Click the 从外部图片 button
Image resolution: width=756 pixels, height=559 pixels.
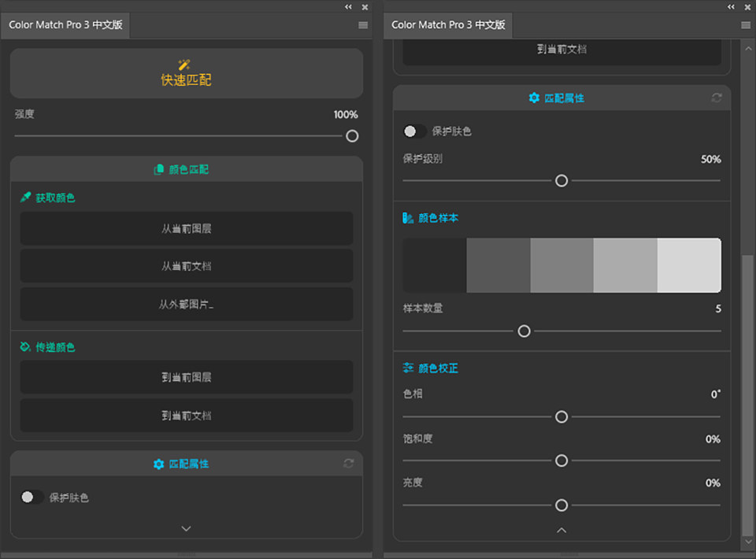(x=187, y=304)
